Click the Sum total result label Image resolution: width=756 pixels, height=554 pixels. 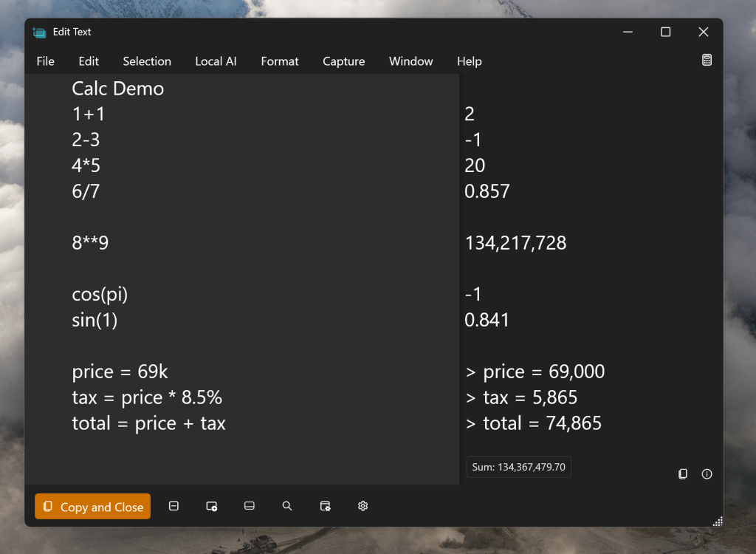coord(518,467)
